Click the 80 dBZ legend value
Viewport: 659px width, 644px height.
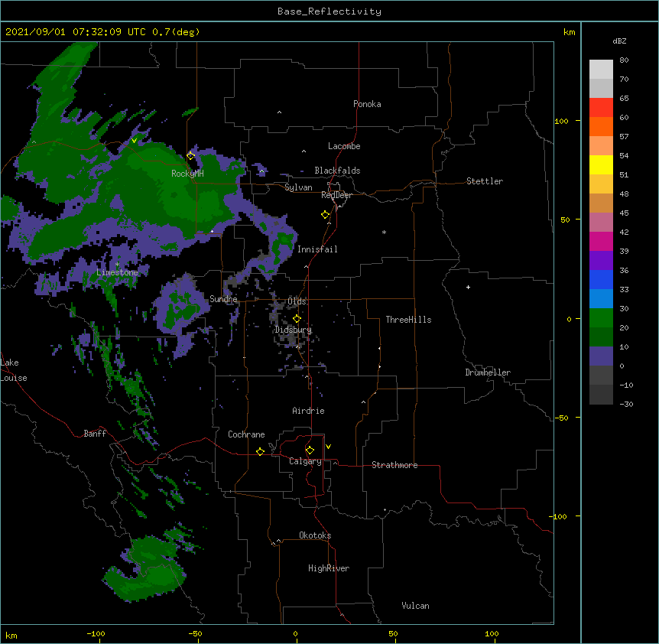pos(624,60)
